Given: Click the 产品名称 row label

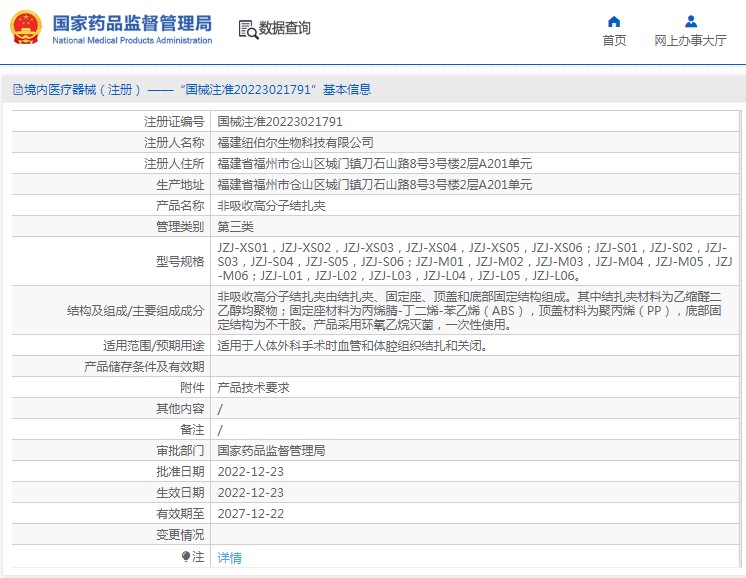Looking at the screenshot, I should [180, 206].
